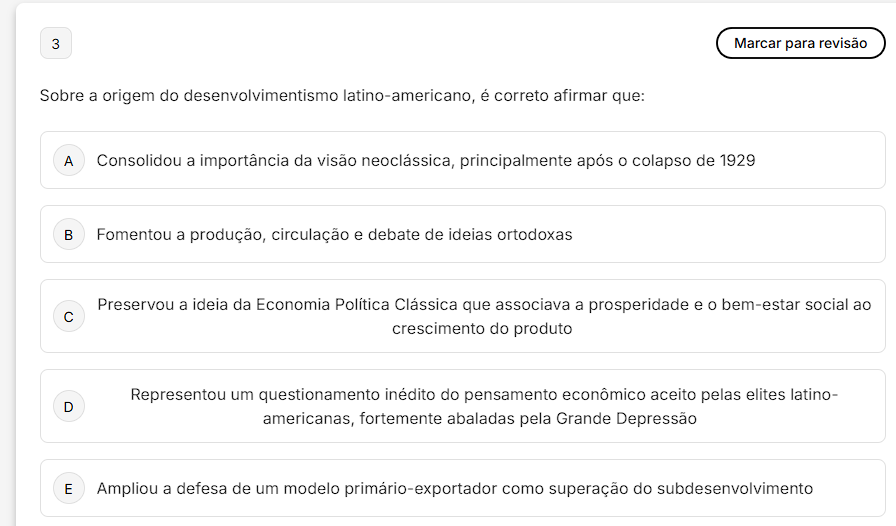Select the letter E answer circle
This screenshot has height=526, width=896.
(x=68, y=489)
